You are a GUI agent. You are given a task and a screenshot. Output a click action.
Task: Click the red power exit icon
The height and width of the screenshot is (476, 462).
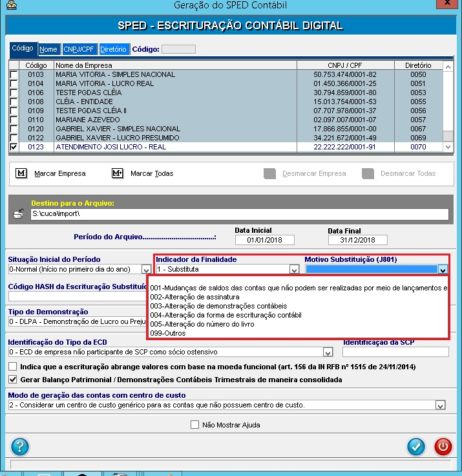[443, 446]
